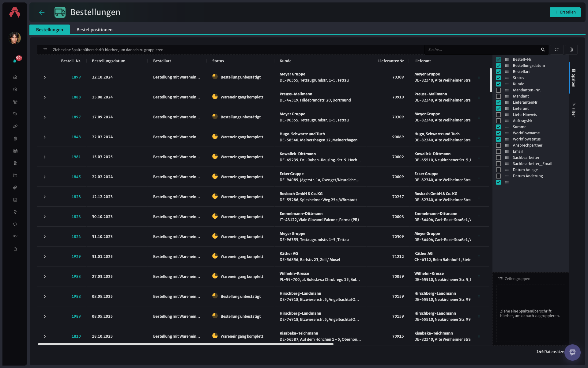Open the Filter side panel tab
Image resolution: width=588 pixels, height=368 pixels.
(x=574, y=109)
